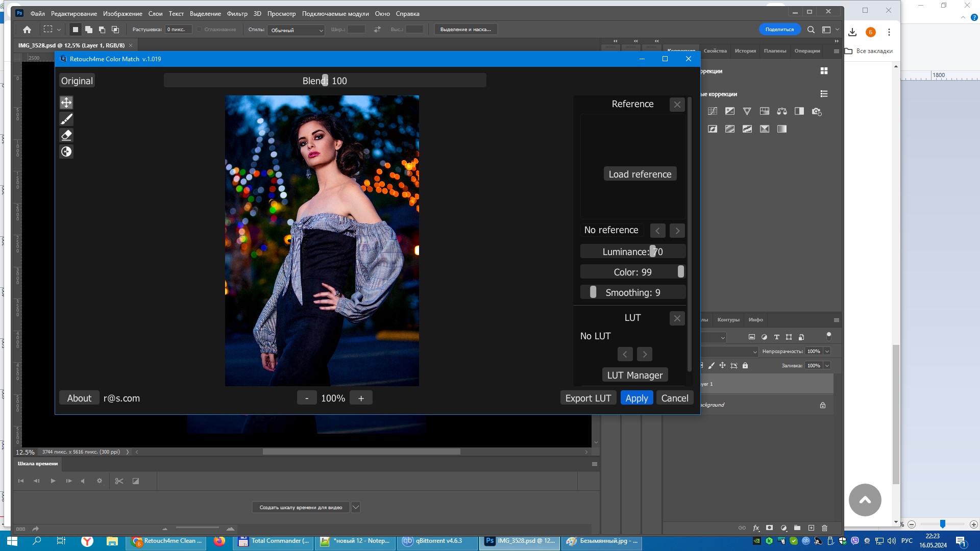The height and width of the screenshot is (551, 980).
Task: Adjust the Luminance slider
Action: pos(652,252)
